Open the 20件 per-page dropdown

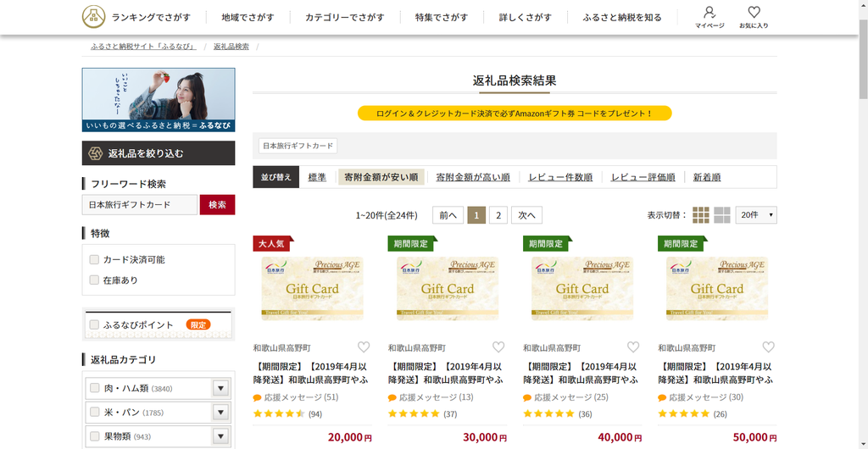click(755, 215)
